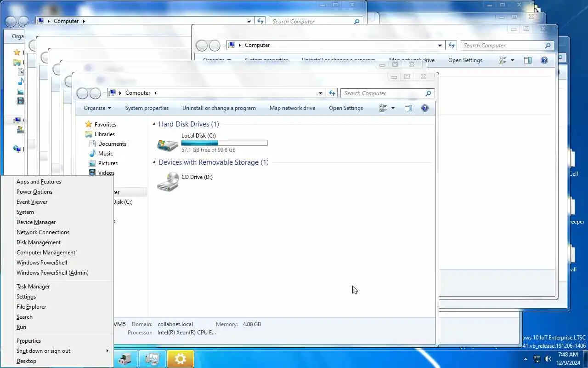
Task: Expand Shut down or sign out submenu
Action: coord(57,351)
